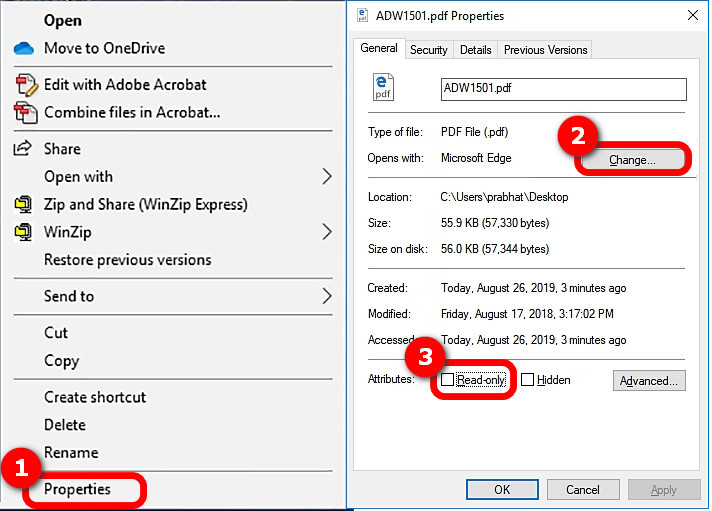Open the Previous Versions tab
712x511 pixels.
coord(545,50)
